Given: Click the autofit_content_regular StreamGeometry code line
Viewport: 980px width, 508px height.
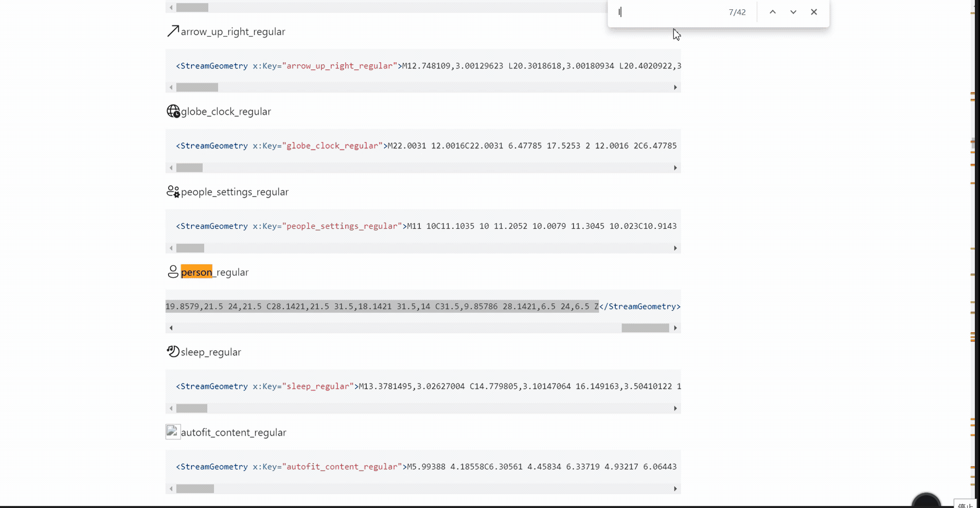Looking at the screenshot, I should 426,467.
